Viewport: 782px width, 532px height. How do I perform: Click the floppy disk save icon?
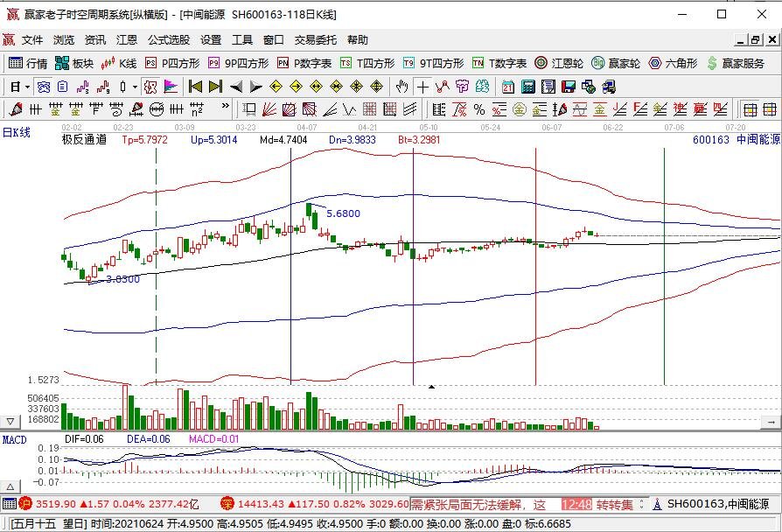568,87
